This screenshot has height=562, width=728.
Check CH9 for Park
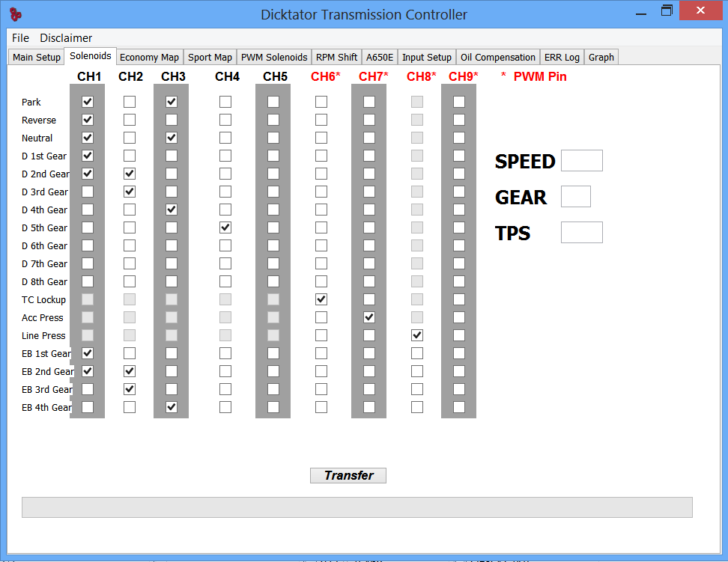point(459,102)
